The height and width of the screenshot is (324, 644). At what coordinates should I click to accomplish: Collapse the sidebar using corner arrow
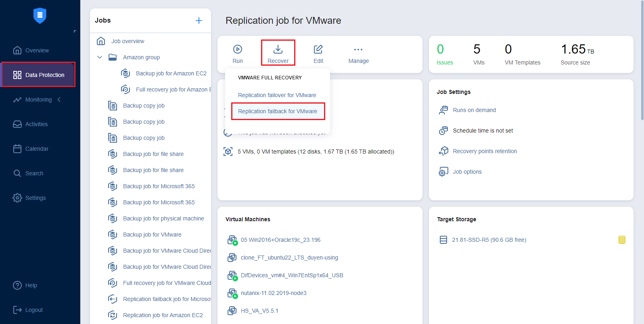point(75,31)
